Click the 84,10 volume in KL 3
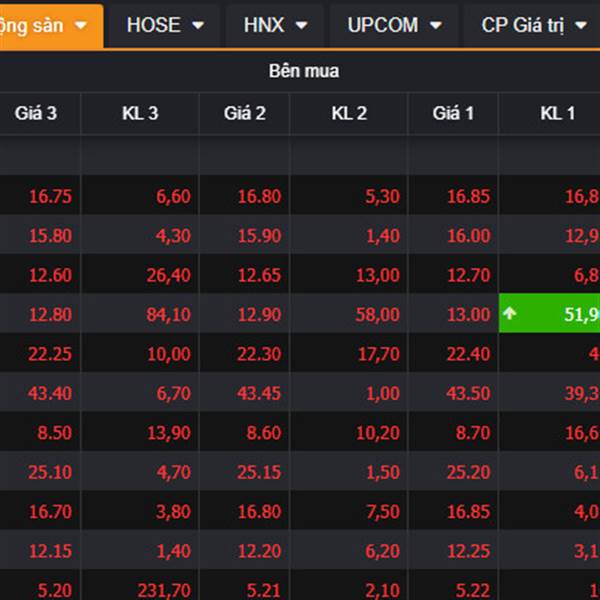 [168, 314]
